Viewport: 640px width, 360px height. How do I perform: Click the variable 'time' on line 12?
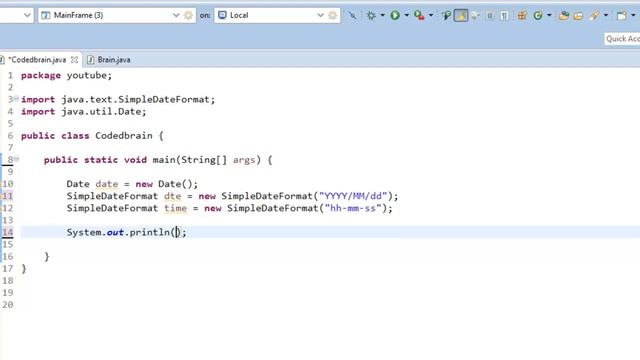click(176, 208)
